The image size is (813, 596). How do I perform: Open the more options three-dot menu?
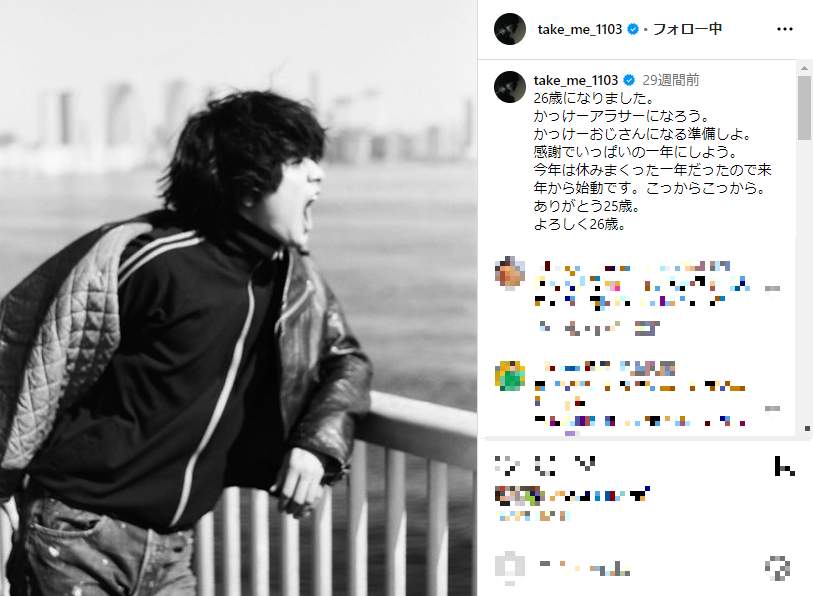[784, 29]
